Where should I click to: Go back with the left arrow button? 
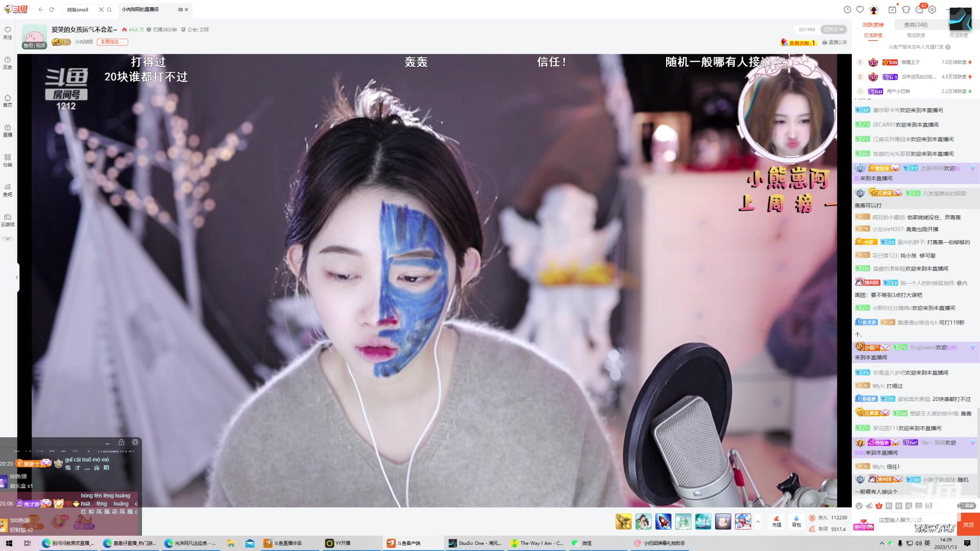[x=41, y=10]
